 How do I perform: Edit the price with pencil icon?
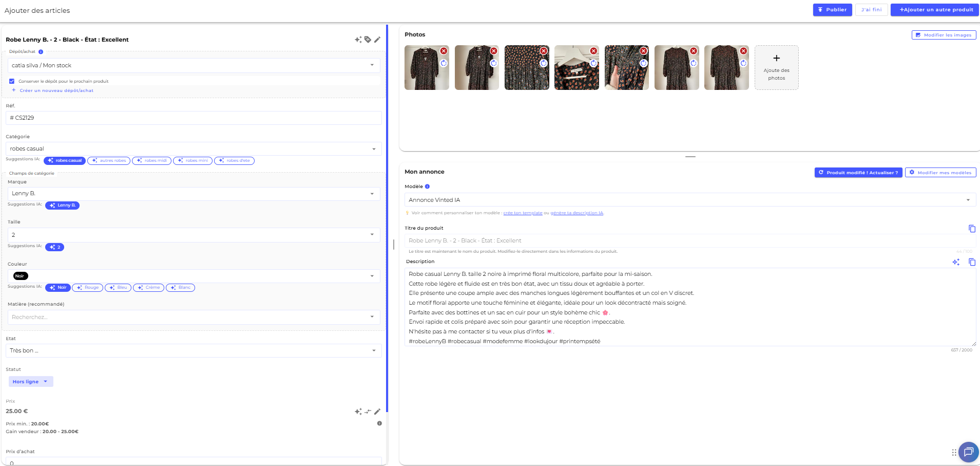pyautogui.click(x=377, y=412)
